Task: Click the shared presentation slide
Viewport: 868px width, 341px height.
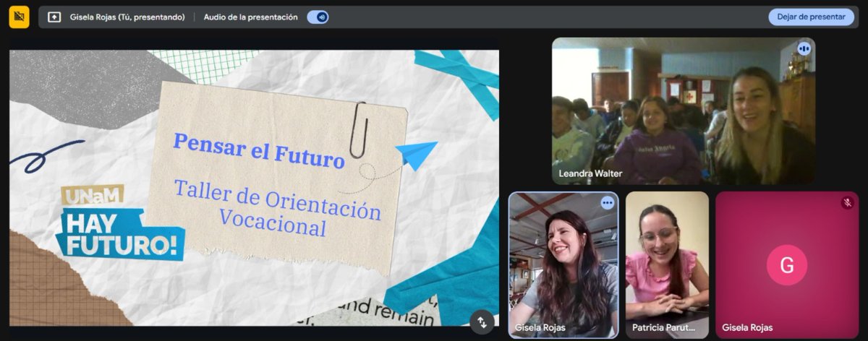Action: click(x=254, y=188)
